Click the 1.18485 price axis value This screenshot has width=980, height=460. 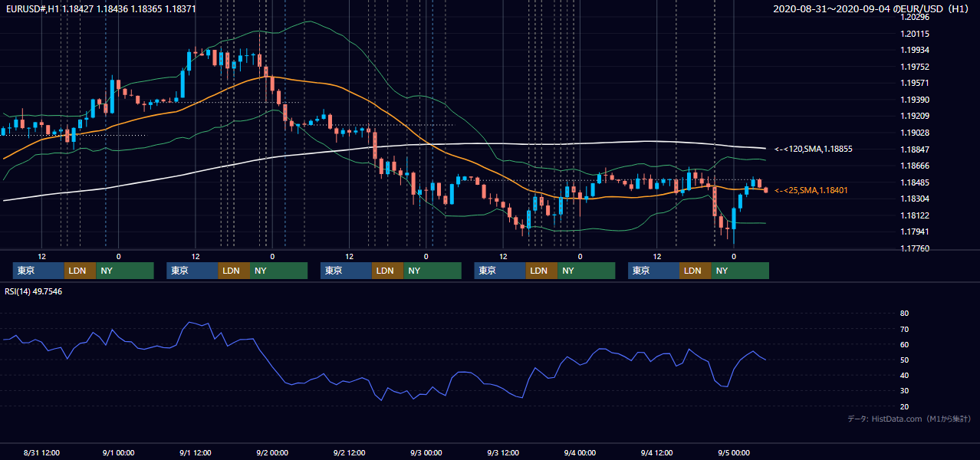(x=915, y=182)
